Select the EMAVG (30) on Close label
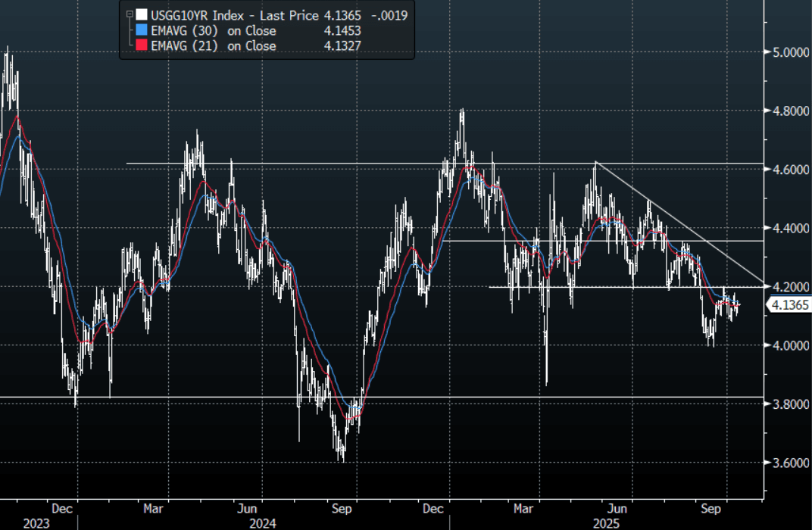Viewport: 812px width, 530px height. pos(214,31)
